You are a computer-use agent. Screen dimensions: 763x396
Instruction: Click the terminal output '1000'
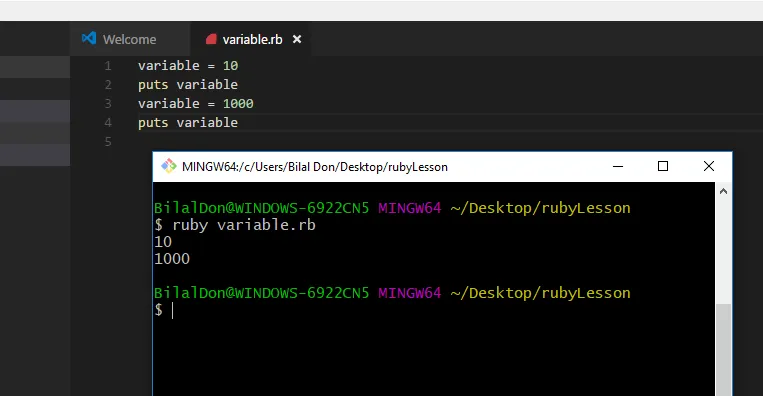point(172,259)
